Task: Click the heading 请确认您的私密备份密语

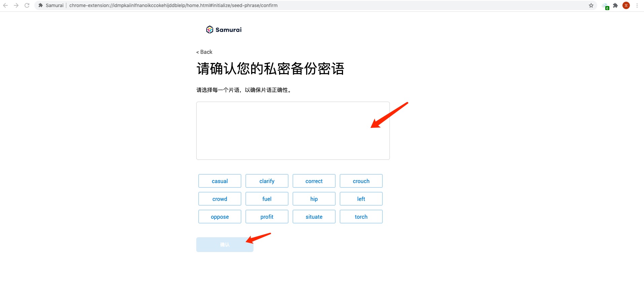Action: click(270, 69)
